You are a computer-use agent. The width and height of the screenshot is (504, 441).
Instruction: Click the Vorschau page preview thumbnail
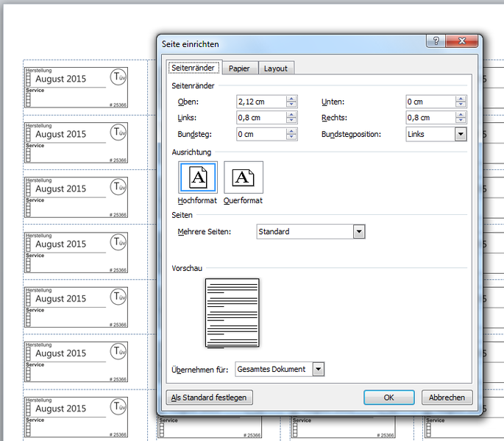pos(232,312)
